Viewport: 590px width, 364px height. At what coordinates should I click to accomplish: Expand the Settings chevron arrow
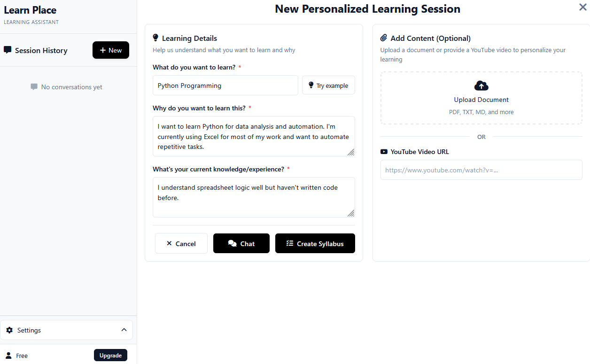coord(124,330)
